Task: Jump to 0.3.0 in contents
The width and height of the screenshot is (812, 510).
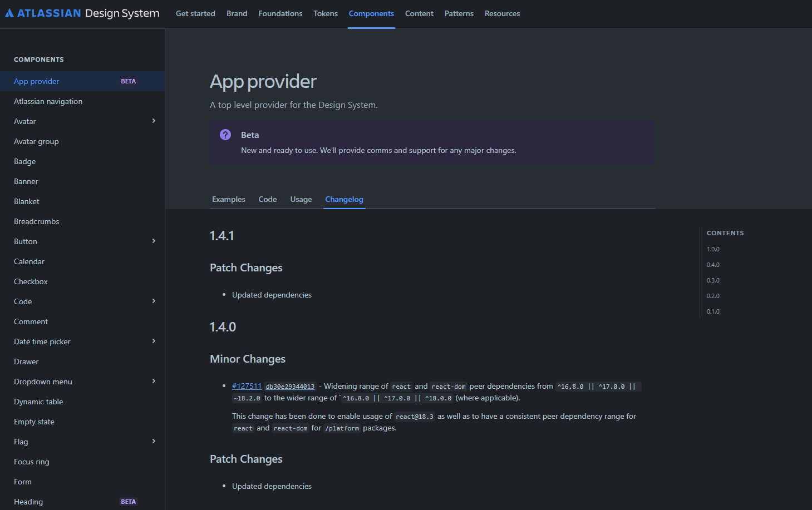Action: (x=713, y=280)
